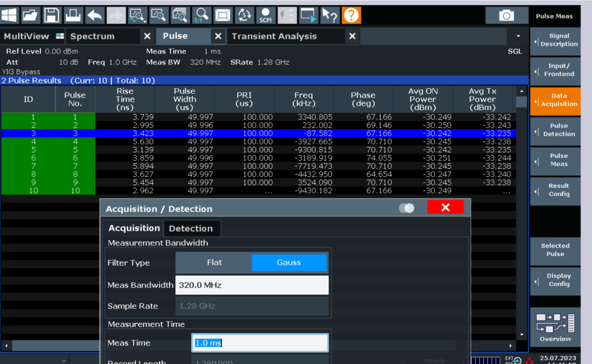Click the window with play arrow icon
This screenshot has width=592, height=364.
[309, 15]
